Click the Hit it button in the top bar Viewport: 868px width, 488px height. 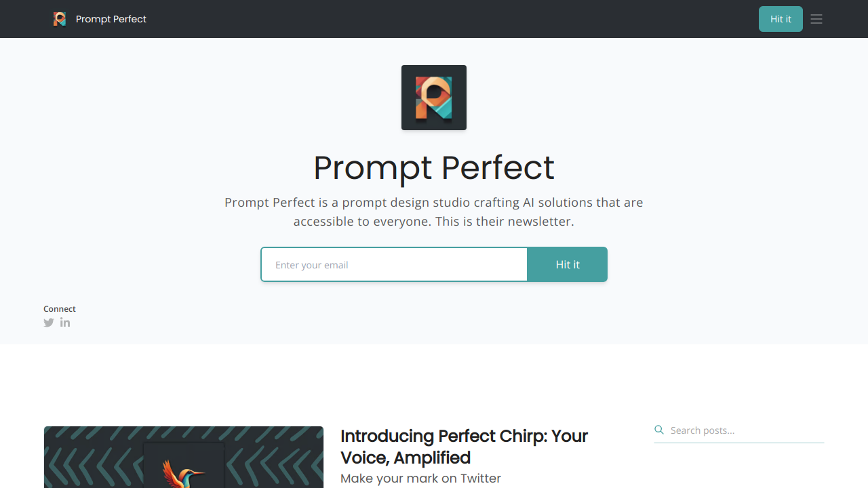click(781, 19)
